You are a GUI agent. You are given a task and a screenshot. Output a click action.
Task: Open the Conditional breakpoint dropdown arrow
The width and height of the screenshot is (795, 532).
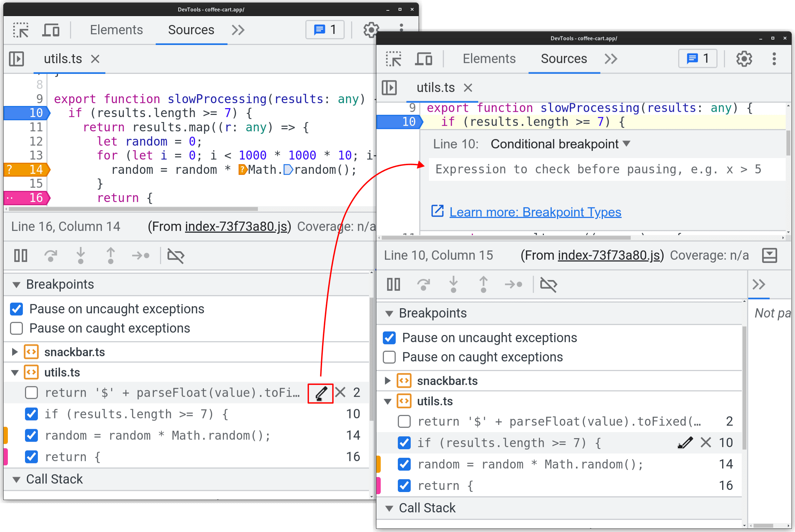629,144
